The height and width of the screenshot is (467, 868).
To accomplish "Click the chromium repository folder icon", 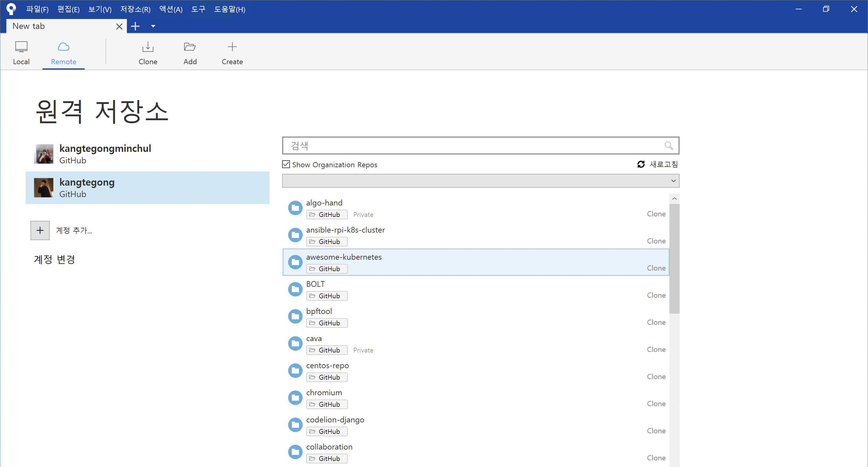I will [x=295, y=398].
